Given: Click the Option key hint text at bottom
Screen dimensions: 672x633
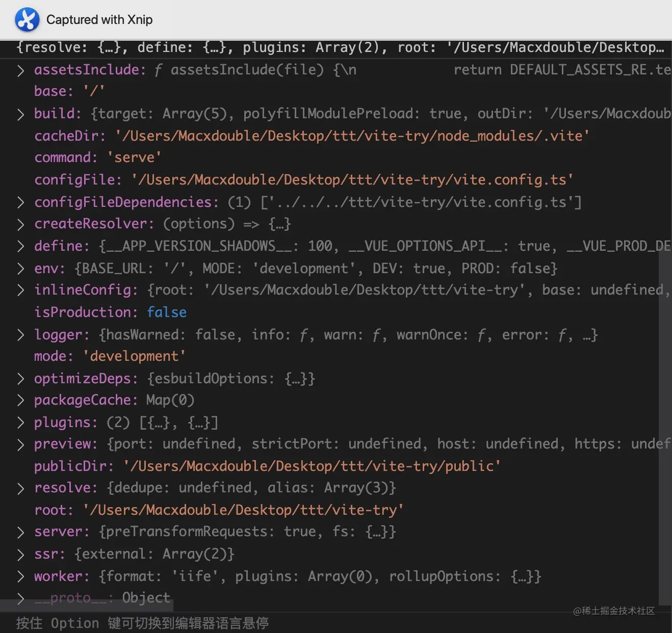Looking at the screenshot, I should coord(142,623).
